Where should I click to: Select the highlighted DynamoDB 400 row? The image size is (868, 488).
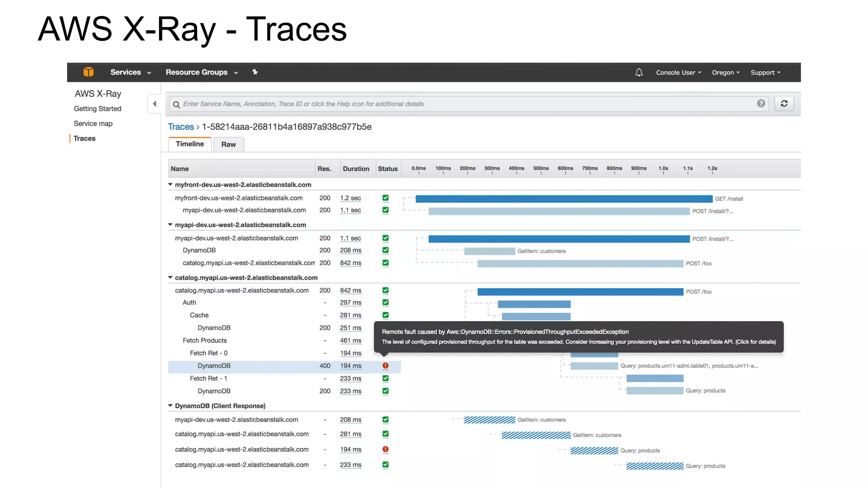(x=284, y=366)
